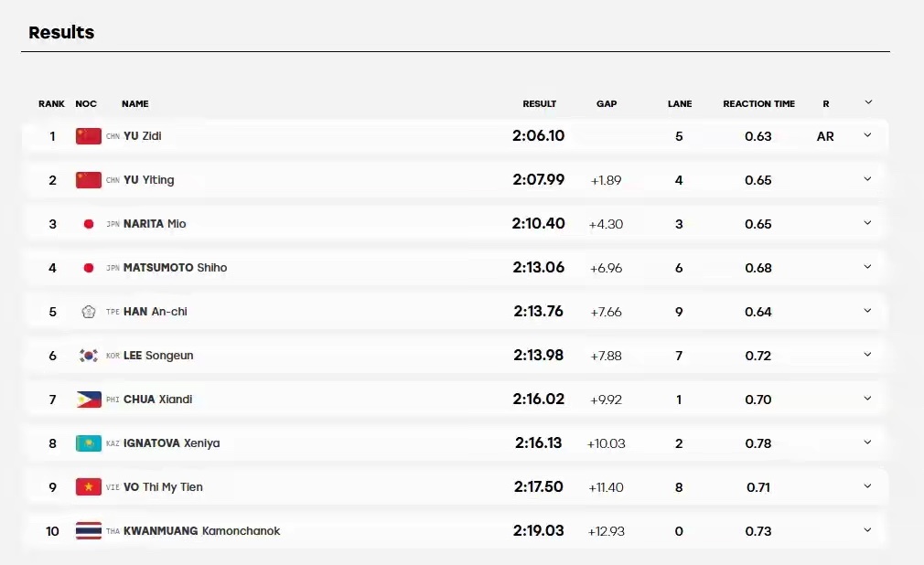This screenshot has height=565, width=924.
Task: Click Chinese Taipei emblem beside HAN An-chi
Action: [89, 312]
